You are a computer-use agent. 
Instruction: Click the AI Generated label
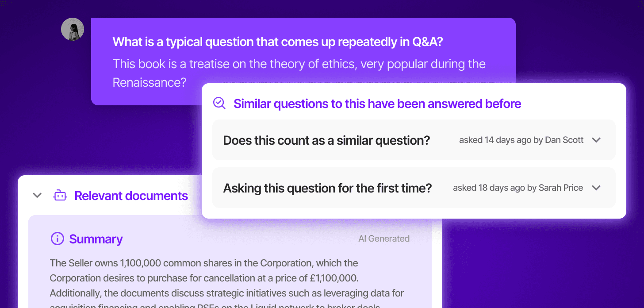384,239
